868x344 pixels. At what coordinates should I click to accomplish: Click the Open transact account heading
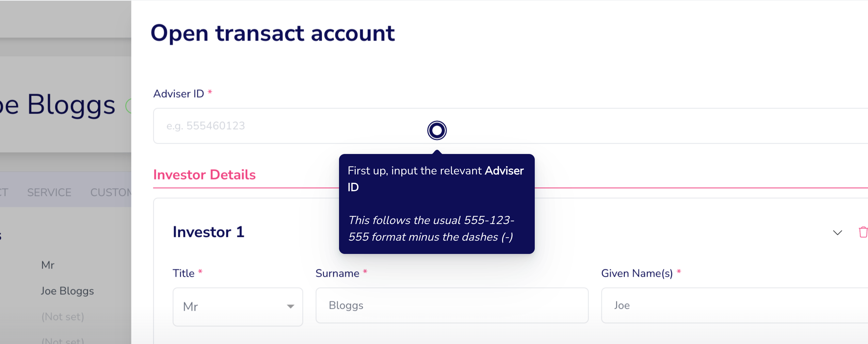273,33
